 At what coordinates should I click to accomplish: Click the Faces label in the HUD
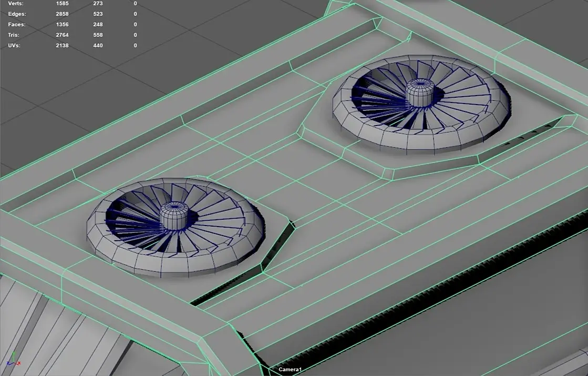[17, 24]
